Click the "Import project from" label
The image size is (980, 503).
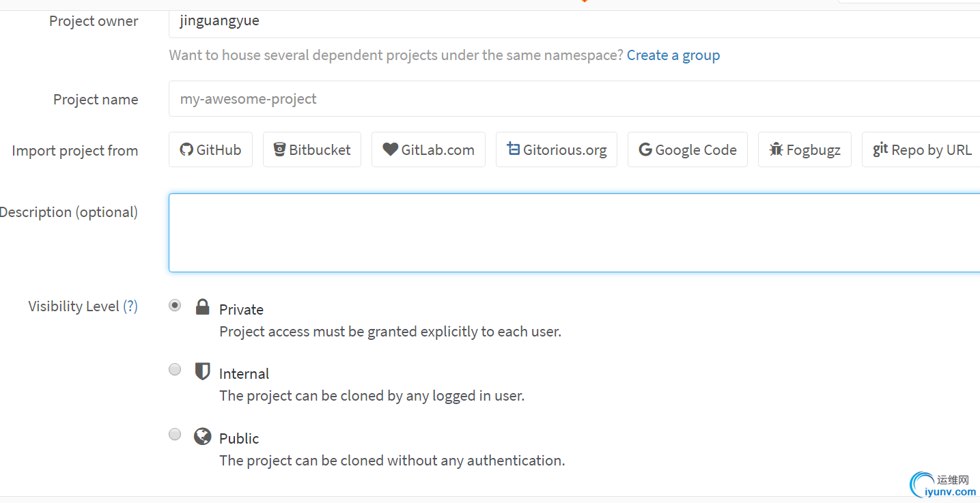click(x=75, y=151)
